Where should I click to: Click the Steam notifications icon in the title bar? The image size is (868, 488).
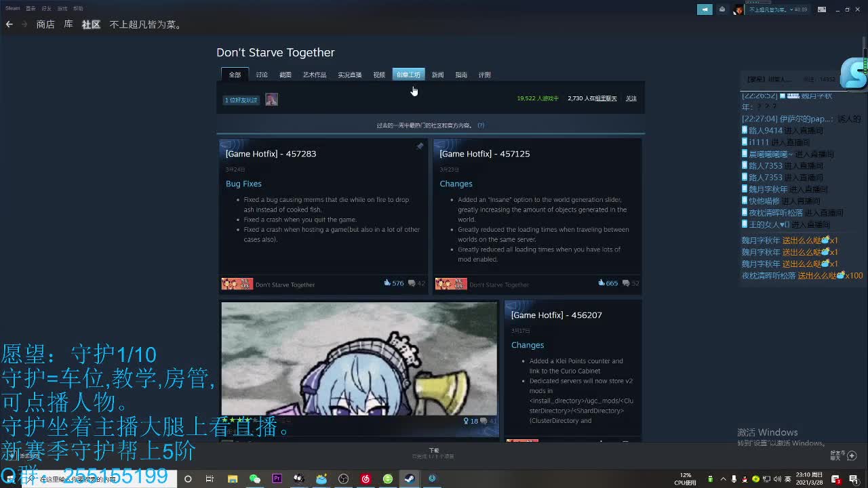click(722, 9)
